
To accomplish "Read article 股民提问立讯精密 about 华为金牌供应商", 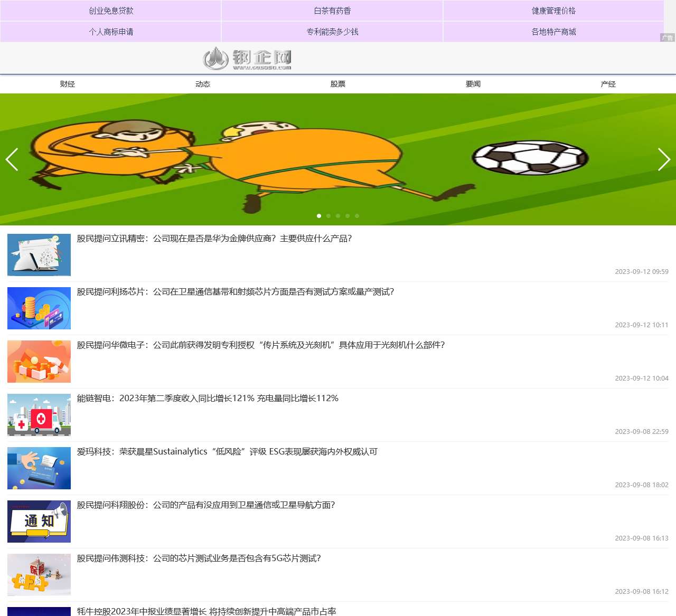I will coord(214,239).
